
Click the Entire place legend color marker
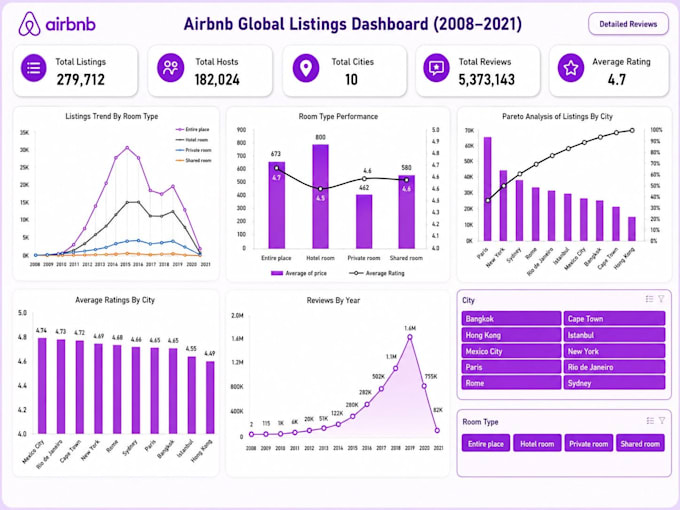[x=180, y=130]
